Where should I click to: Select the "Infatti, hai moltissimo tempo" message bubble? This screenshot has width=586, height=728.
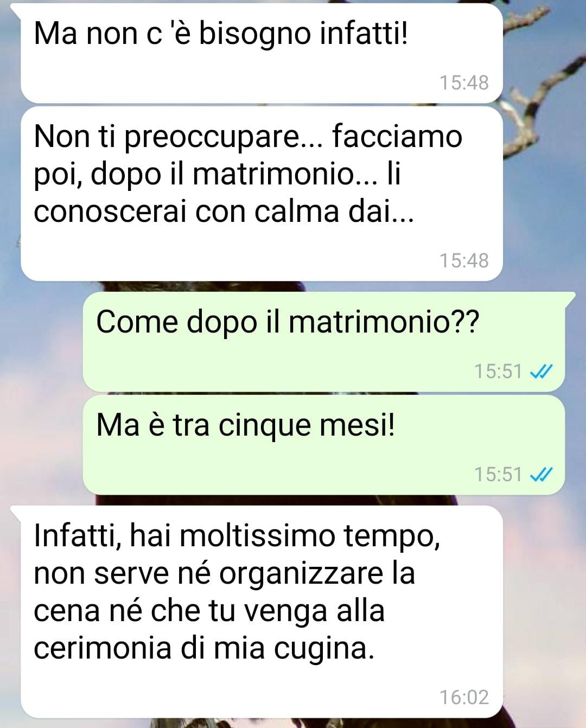pos(262,612)
